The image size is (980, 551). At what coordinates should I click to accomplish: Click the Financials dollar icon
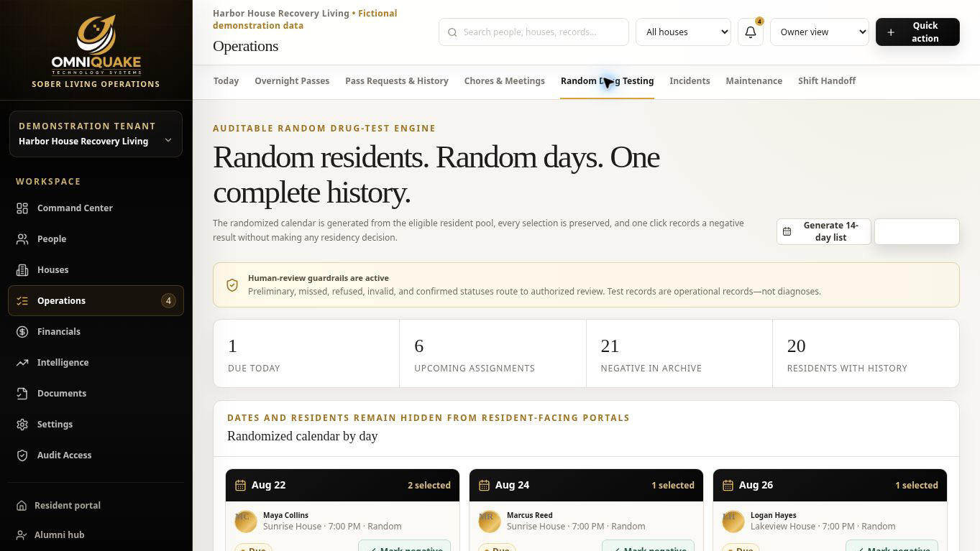(x=22, y=332)
